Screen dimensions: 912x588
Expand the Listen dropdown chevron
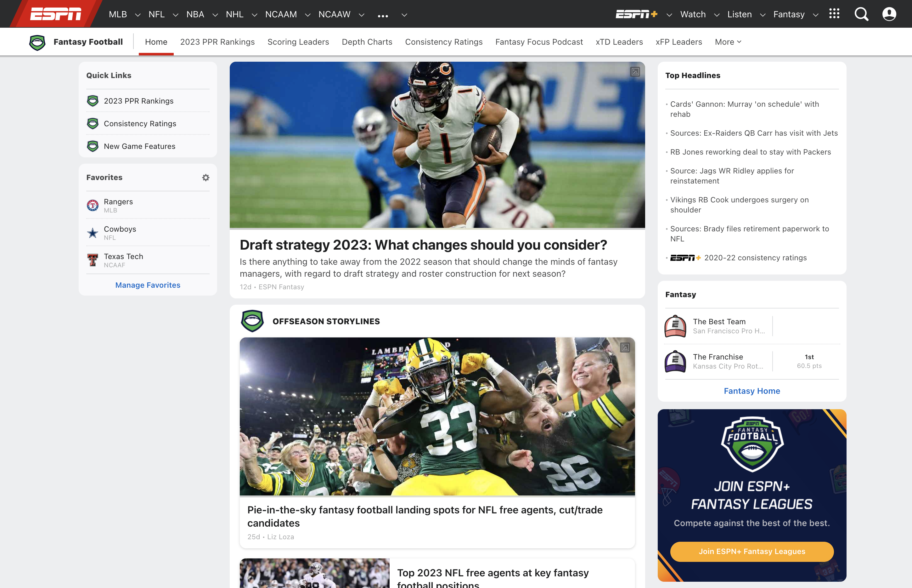(x=762, y=15)
